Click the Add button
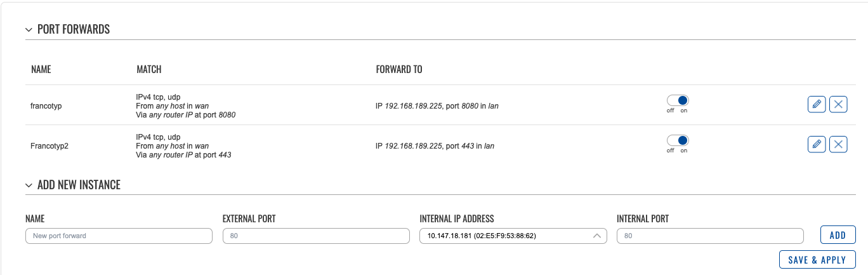Image resolution: width=868 pixels, height=275 pixels. point(838,235)
